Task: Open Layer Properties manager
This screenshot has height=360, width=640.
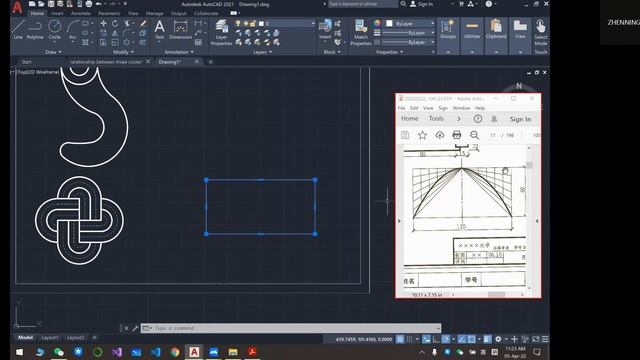Action: (x=221, y=32)
